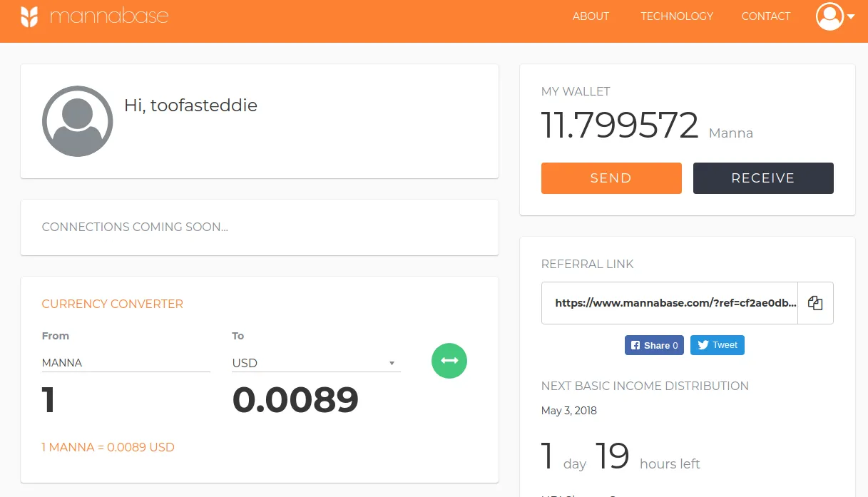Click the date 'May 3, 2018'
This screenshot has width=868, height=497.
click(x=569, y=411)
